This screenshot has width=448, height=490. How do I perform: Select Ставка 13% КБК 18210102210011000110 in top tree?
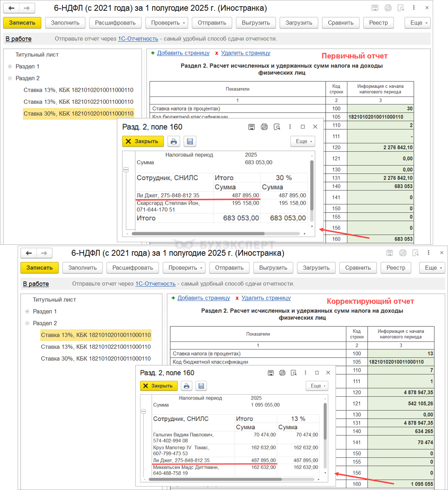point(78,102)
